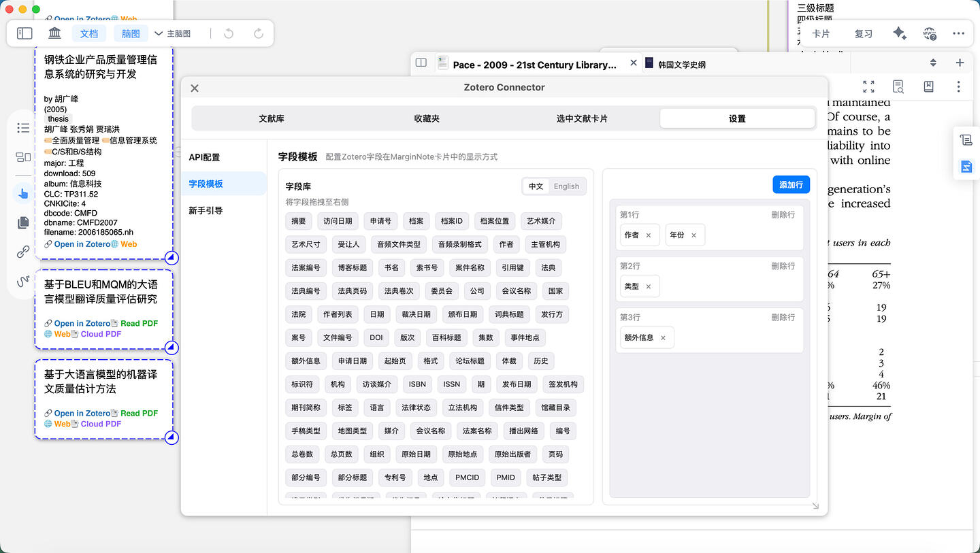Open the outline list panel on the left

22,127
